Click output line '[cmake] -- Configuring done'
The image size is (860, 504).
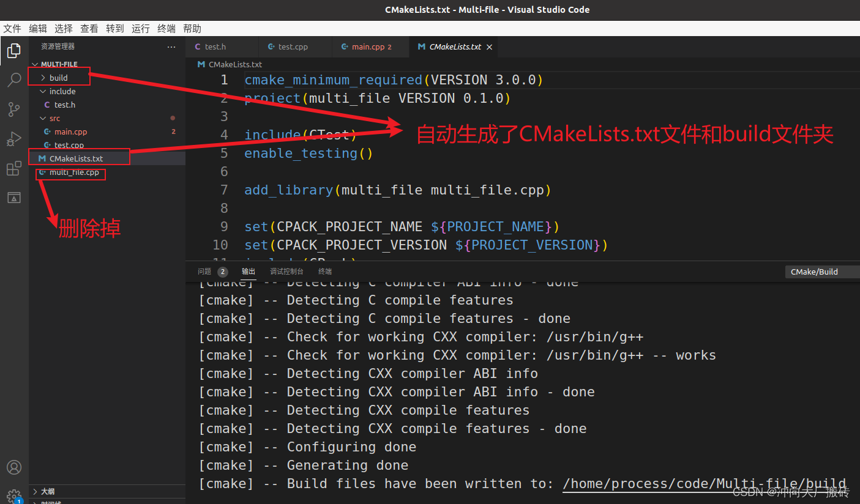click(307, 447)
